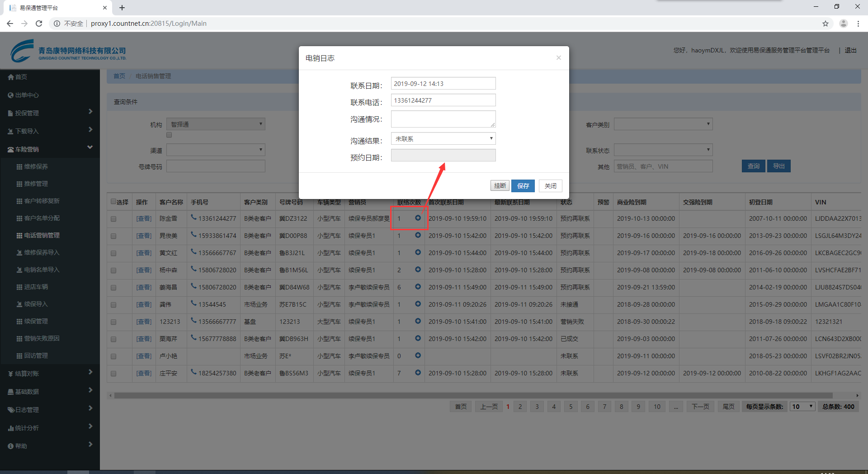
Task: Open the 机构 dropdown showing 智泽通
Action: [x=216, y=124]
